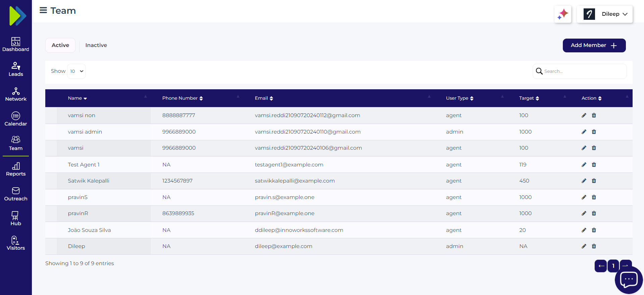Screen dimensions: 644x295
Task: Select the Active tab
Action: point(60,45)
